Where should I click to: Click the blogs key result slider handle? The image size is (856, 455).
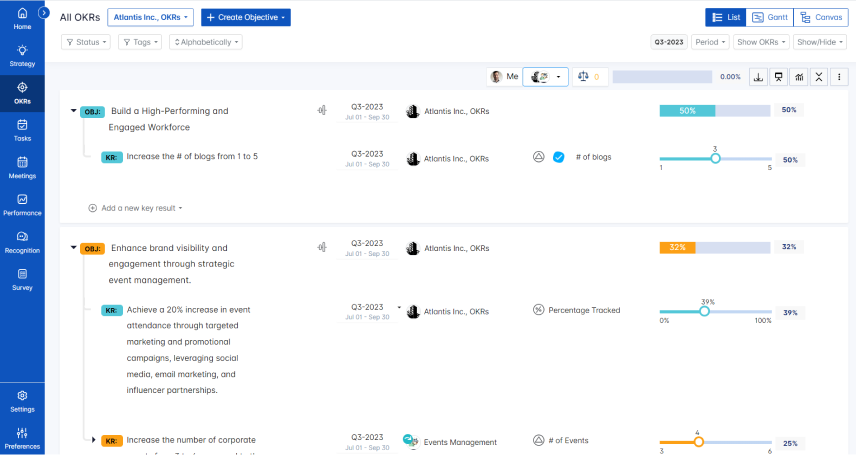pyautogui.click(x=715, y=158)
